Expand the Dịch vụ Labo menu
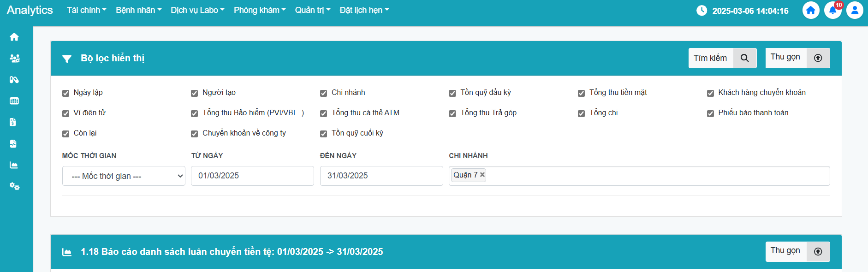Screen dimensions: 868x272 pyautogui.click(x=197, y=10)
